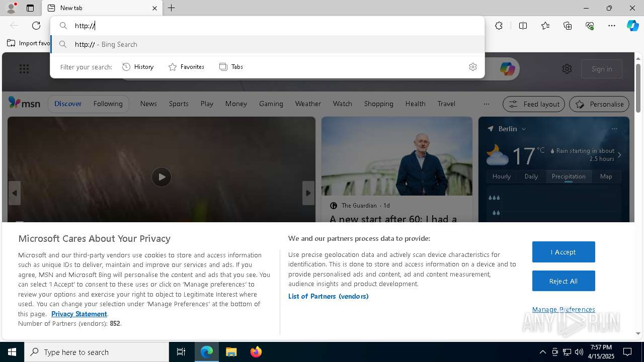
Task: Click in the address bar field
Action: (268, 26)
